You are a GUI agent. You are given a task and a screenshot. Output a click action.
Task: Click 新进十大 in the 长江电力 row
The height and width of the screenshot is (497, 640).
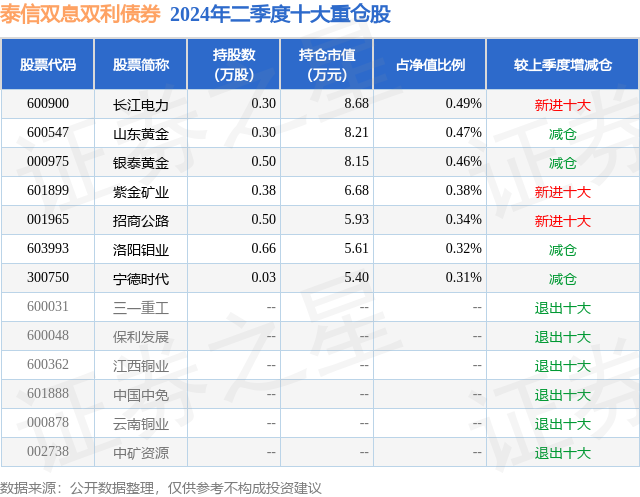coord(562,105)
